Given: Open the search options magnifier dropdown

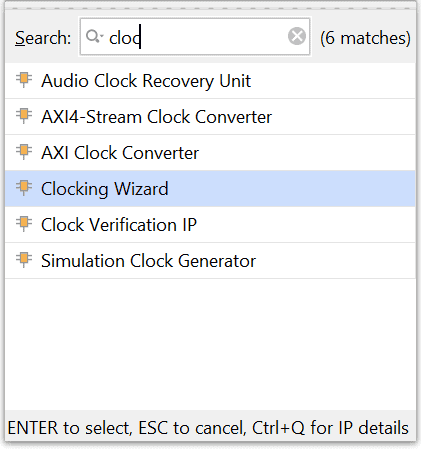Looking at the screenshot, I should pyautogui.click(x=94, y=36).
